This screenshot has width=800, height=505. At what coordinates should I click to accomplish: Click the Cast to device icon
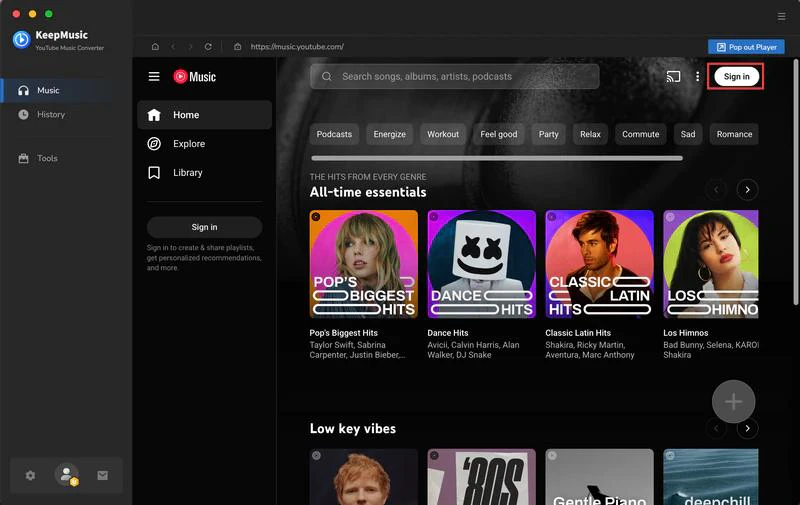(x=673, y=77)
